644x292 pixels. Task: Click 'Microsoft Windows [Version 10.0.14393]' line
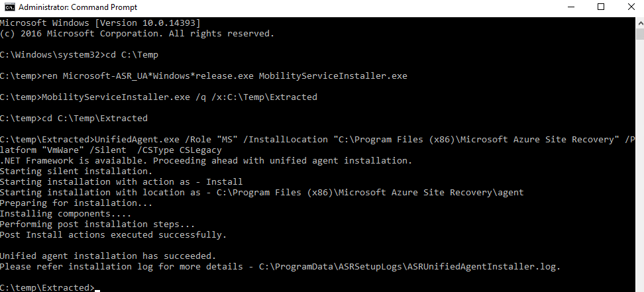pos(100,23)
